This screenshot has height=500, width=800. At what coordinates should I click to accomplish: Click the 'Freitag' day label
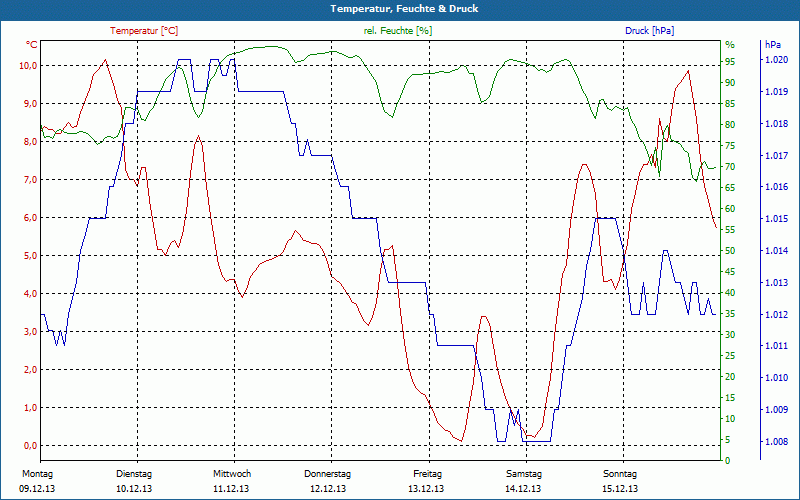pos(428,474)
